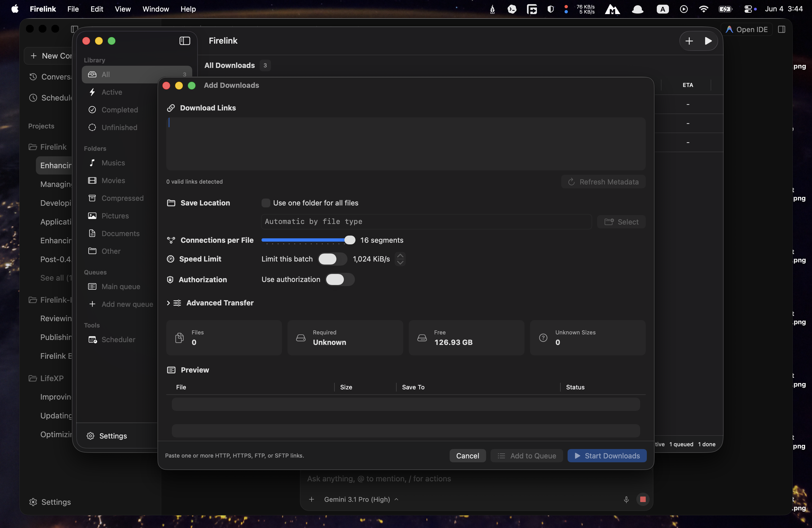
Task: Click the Save To column header
Action: click(413, 387)
